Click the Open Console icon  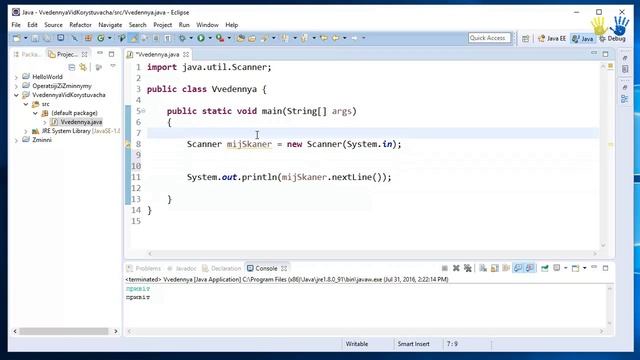click(576, 268)
